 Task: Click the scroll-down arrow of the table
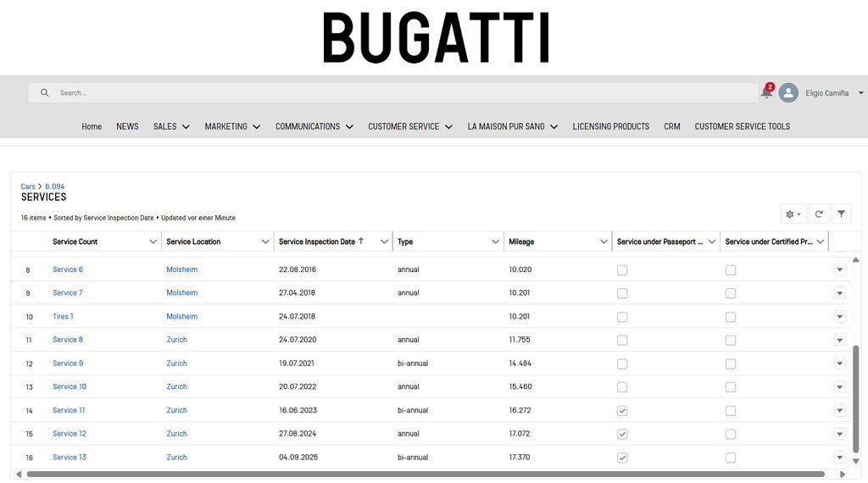click(x=856, y=460)
